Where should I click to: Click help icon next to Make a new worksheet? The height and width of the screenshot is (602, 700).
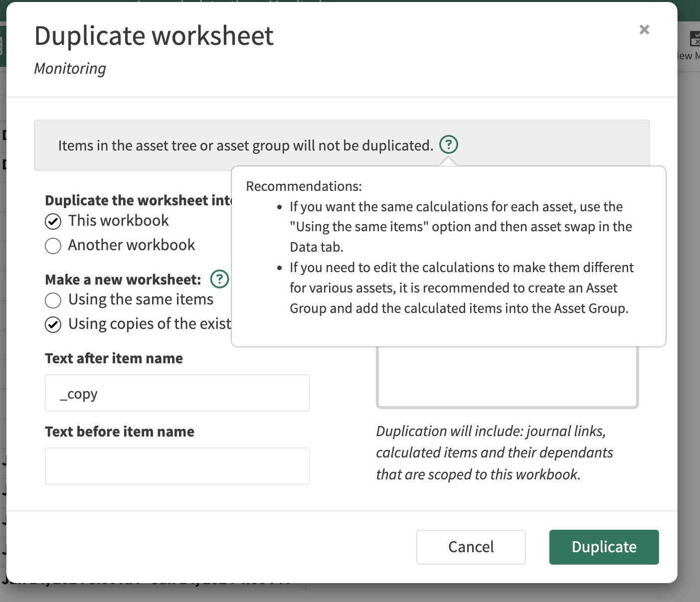tap(219, 279)
